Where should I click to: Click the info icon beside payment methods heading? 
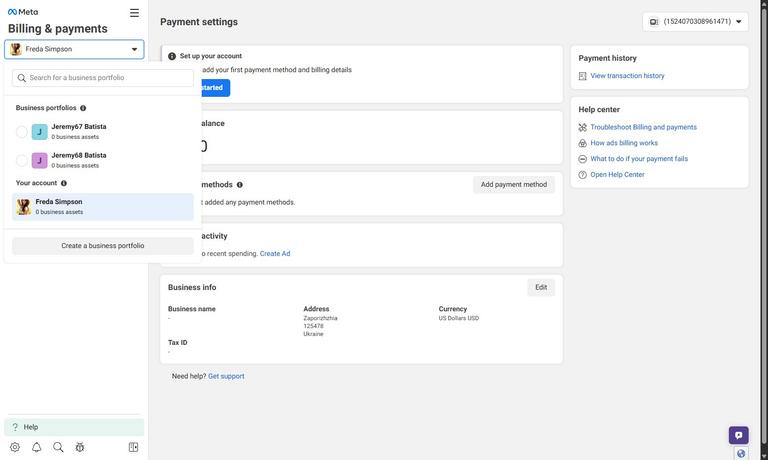coord(240,185)
